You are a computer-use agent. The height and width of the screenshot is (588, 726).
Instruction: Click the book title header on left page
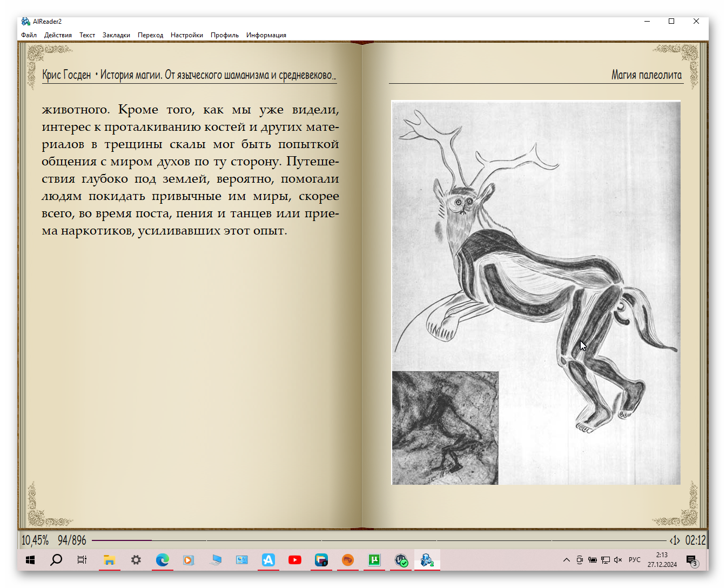tap(189, 75)
